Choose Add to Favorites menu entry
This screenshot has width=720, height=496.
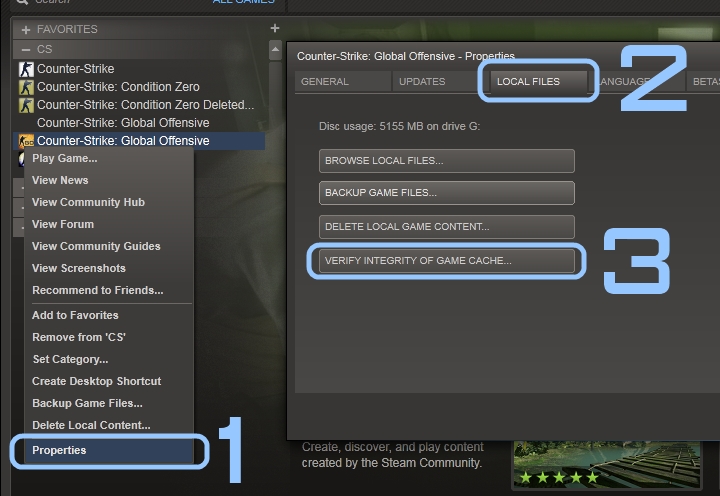pyautogui.click(x=109, y=315)
